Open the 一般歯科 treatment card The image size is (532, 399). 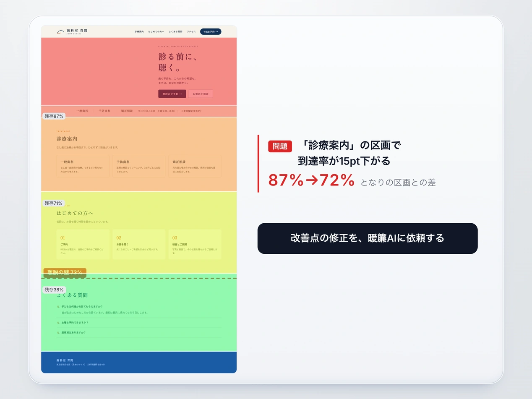coord(83,166)
